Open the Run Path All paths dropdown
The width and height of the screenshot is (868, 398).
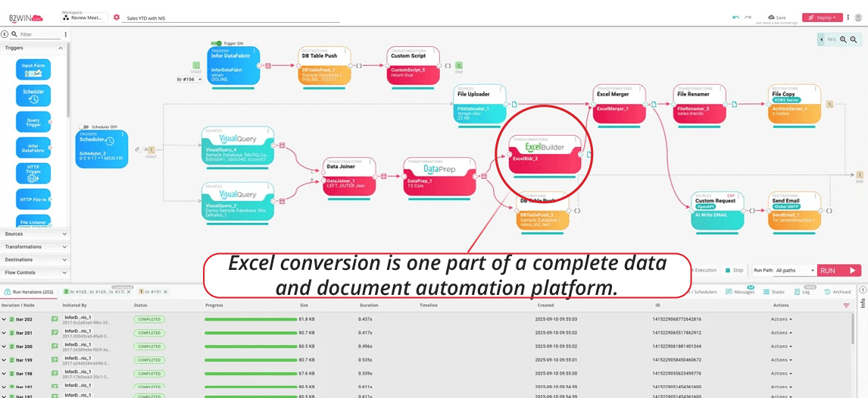point(795,271)
